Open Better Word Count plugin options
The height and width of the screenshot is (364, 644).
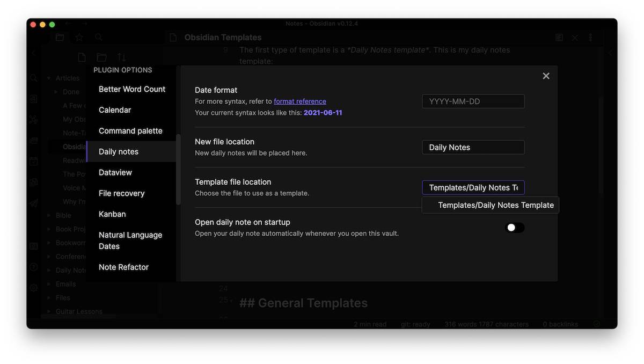pyautogui.click(x=131, y=89)
